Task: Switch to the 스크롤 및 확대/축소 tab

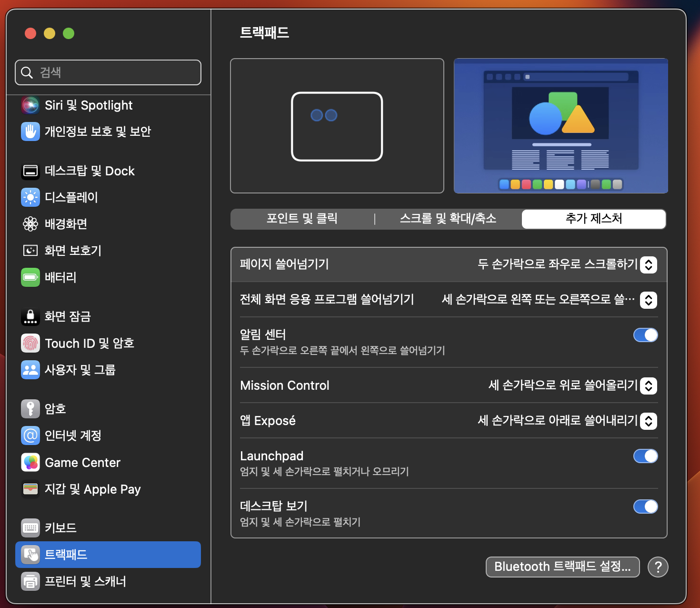Action: click(x=448, y=219)
